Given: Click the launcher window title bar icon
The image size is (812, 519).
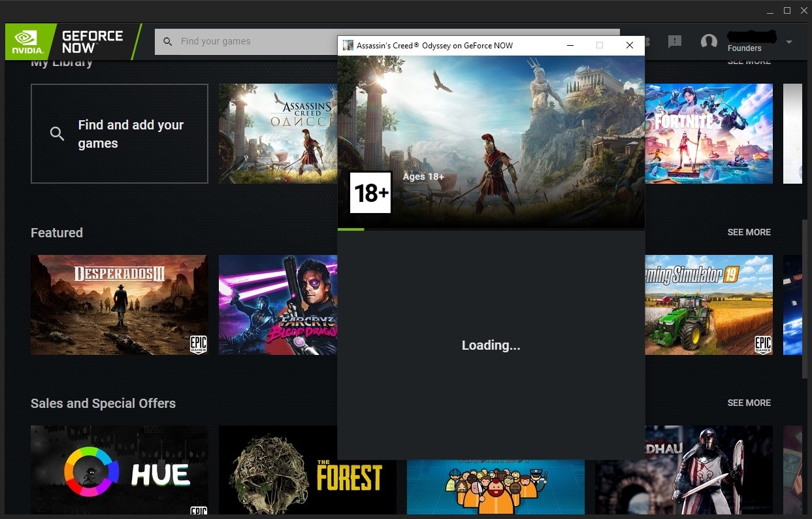Looking at the screenshot, I should pyautogui.click(x=348, y=45).
